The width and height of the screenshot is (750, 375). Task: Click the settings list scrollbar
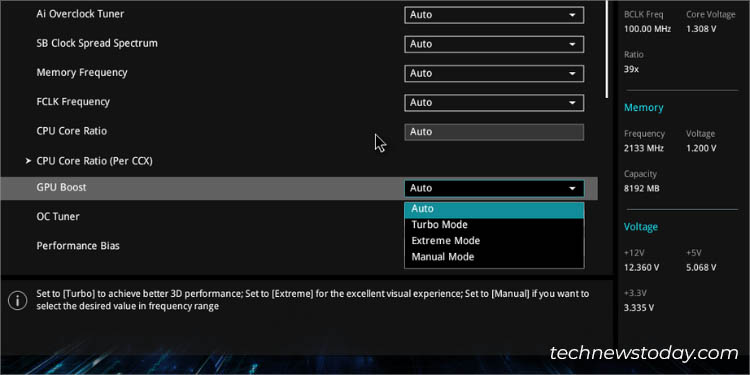click(x=607, y=49)
